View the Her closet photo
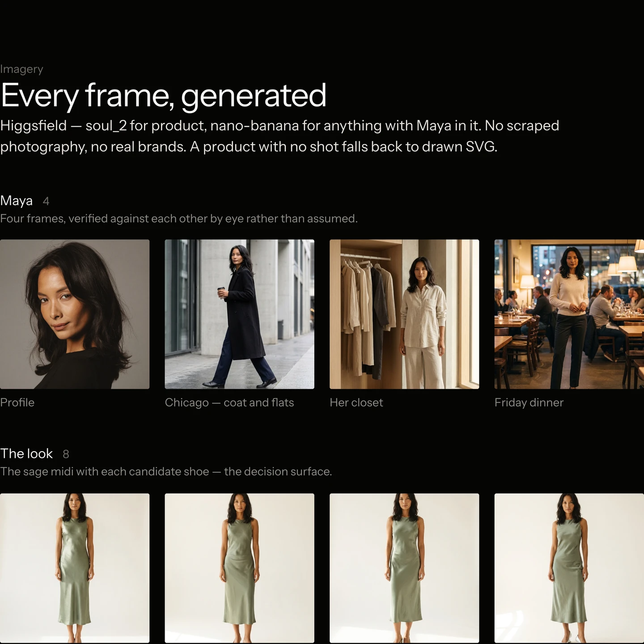 (404, 314)
